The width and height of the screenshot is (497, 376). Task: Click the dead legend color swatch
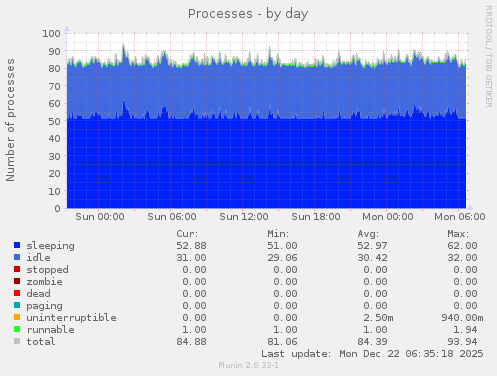[x=17, y=293]
